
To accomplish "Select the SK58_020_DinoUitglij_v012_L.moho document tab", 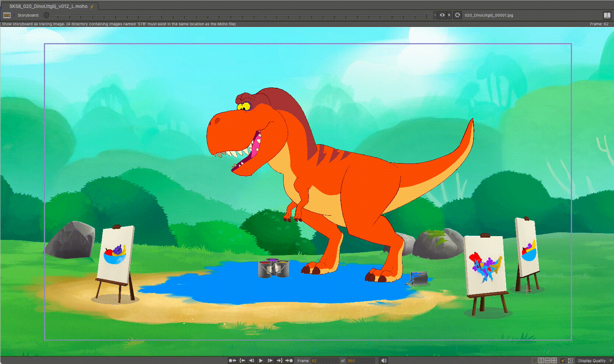I will tap(48, 6).
